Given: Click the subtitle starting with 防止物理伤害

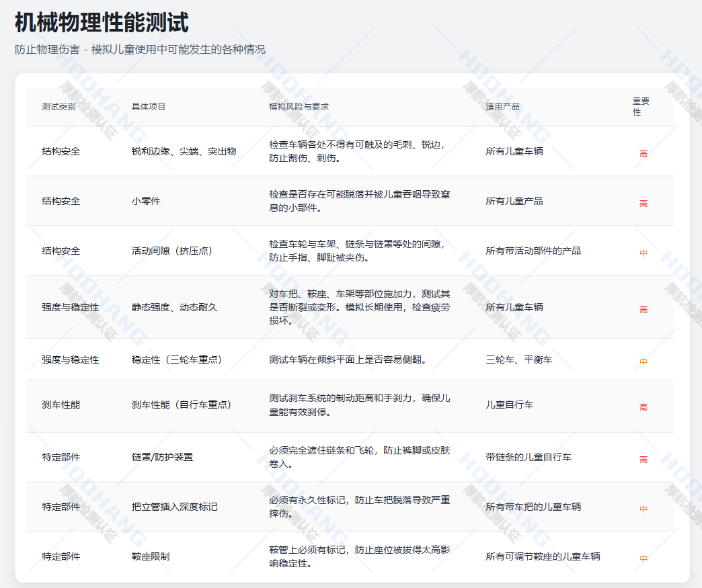Looking at the screenshot, I should click(140, 50).
